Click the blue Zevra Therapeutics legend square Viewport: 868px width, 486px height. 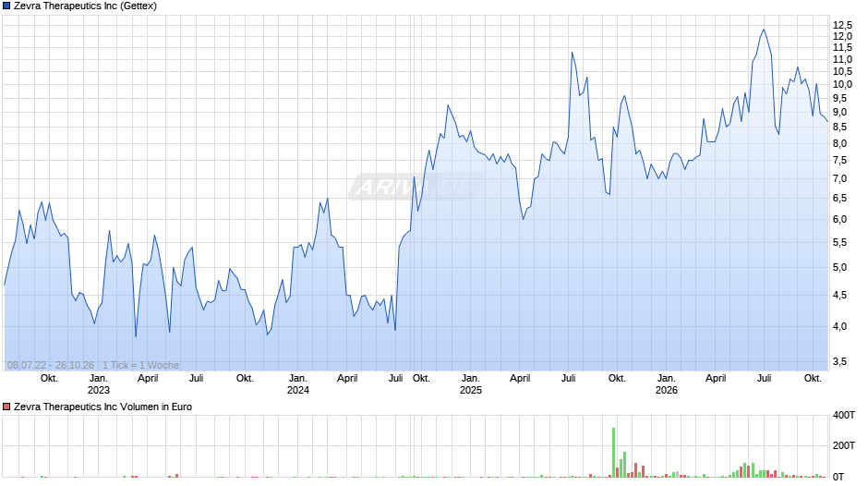click(x=6, y=6)
